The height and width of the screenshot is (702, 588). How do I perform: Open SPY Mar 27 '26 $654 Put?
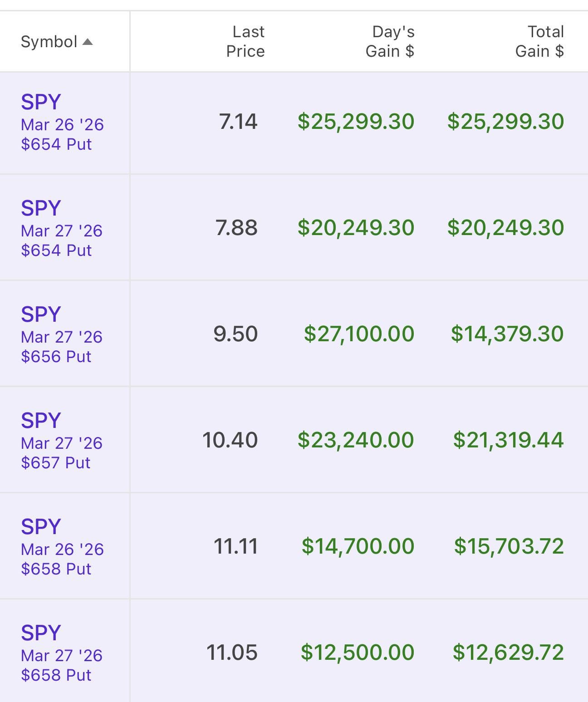(x=62, y=229)
